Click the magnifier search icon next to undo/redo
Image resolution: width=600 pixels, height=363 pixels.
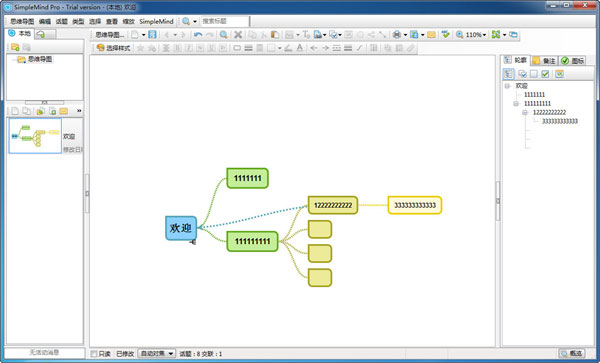pyautogui.click(x=223, y=35)
